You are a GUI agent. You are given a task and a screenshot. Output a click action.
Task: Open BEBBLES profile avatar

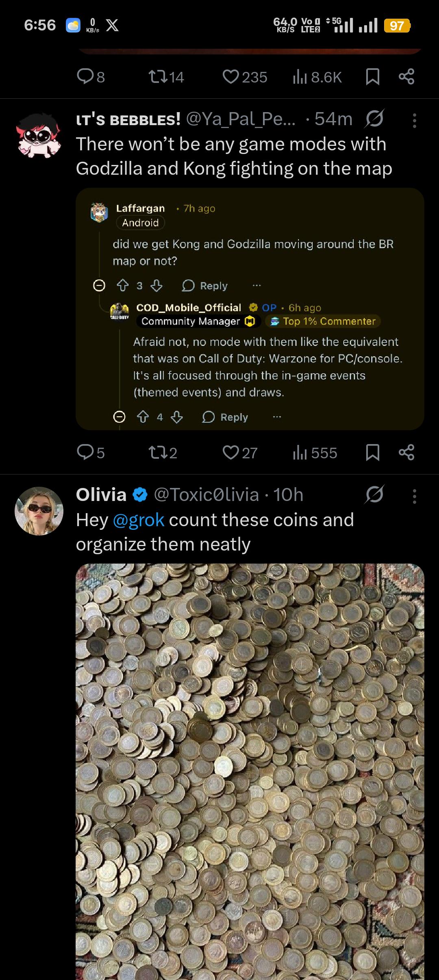tap(39, 135)
